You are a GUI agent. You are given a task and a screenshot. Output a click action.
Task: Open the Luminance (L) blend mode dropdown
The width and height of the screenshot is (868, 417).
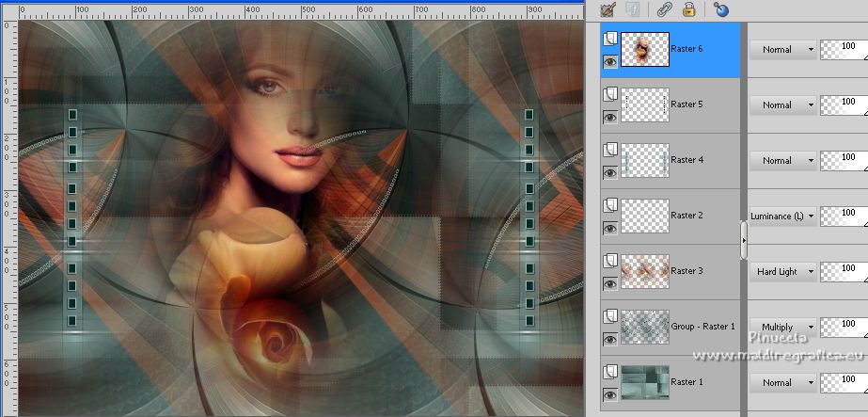point(783,216)
